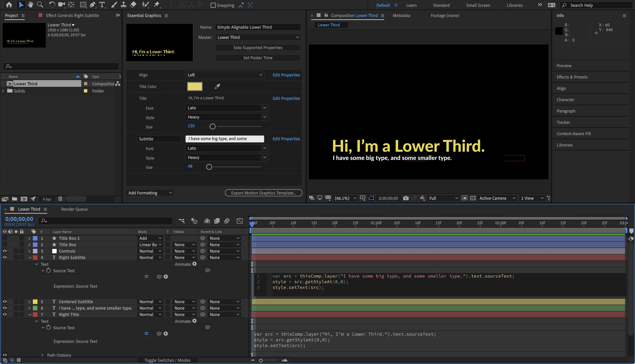Take a snapshot with camera icon

click(406, 198)
